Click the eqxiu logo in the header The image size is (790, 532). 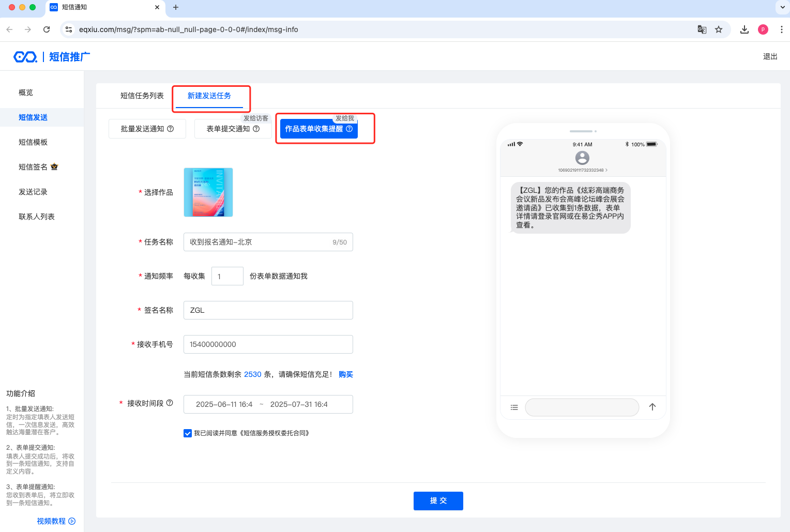click(25, 57)
